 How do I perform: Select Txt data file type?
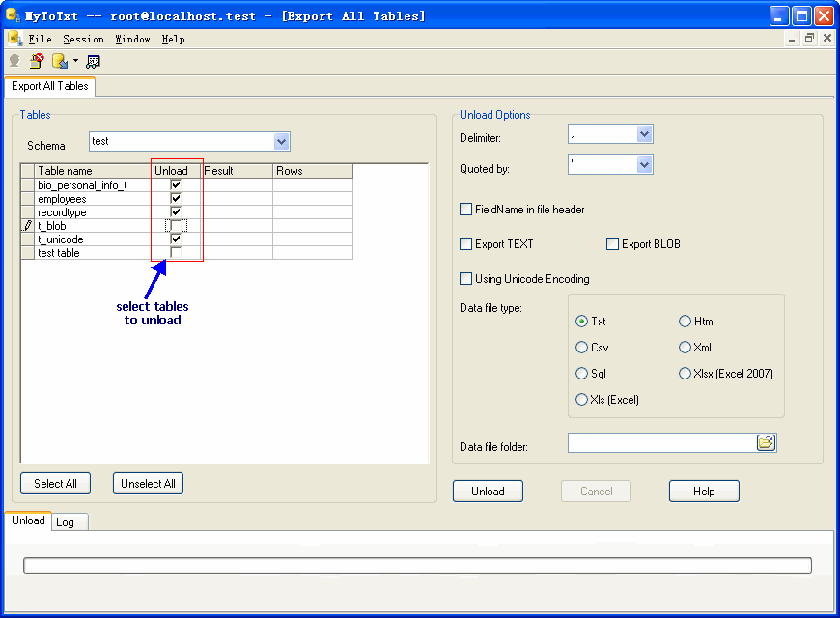[581, 321]
